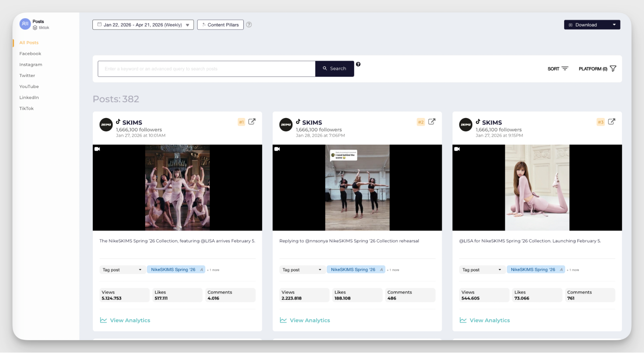Open the date range dropdown Jan 22 - Apr 21
The image size is (644, 353).
pyautogui.click(x=143, y=25)
